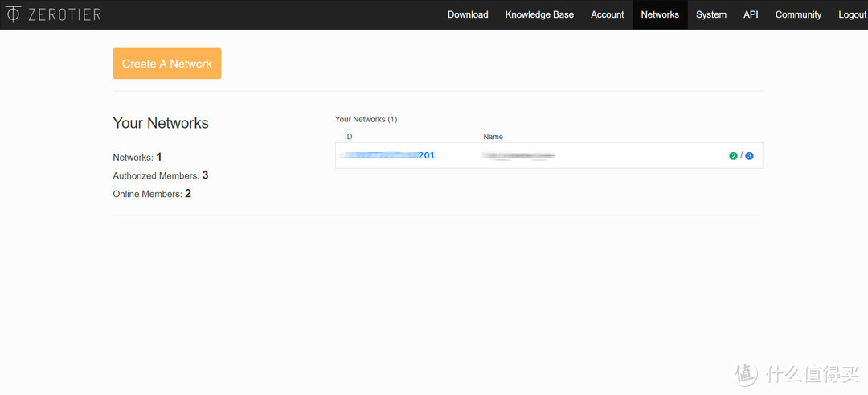
Task: Open the Download page
Action: click(468, 14)
